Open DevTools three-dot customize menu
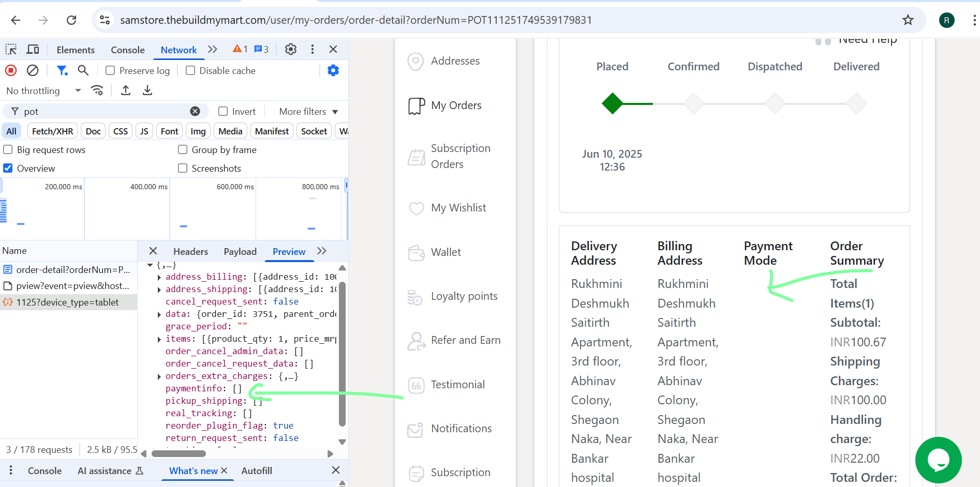The height and width of the screenshot is (487, 980). click(312, 49)
